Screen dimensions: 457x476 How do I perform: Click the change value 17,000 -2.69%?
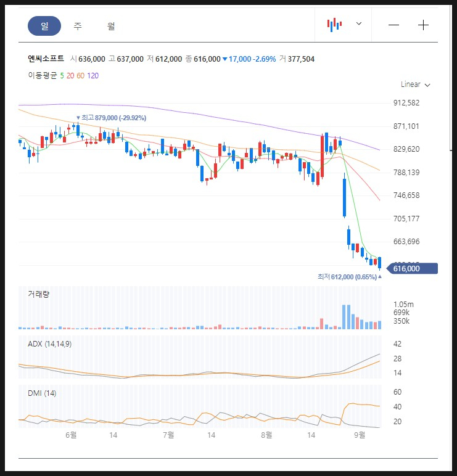point(249,59)
